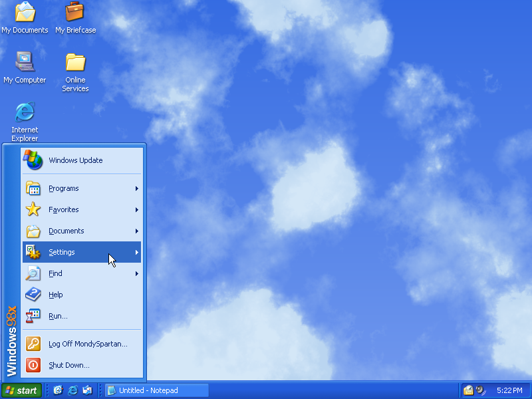
Task: Select the Internet Explorer desktop shortcut
Action: (x=25, y=122)
